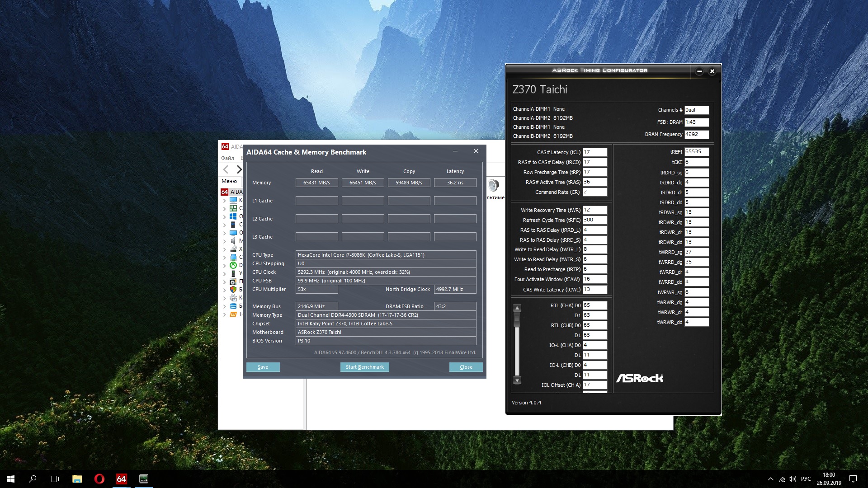Click the scroll down arrow in Timing Configurator
The image size is (868, 488).
[517, 380]
